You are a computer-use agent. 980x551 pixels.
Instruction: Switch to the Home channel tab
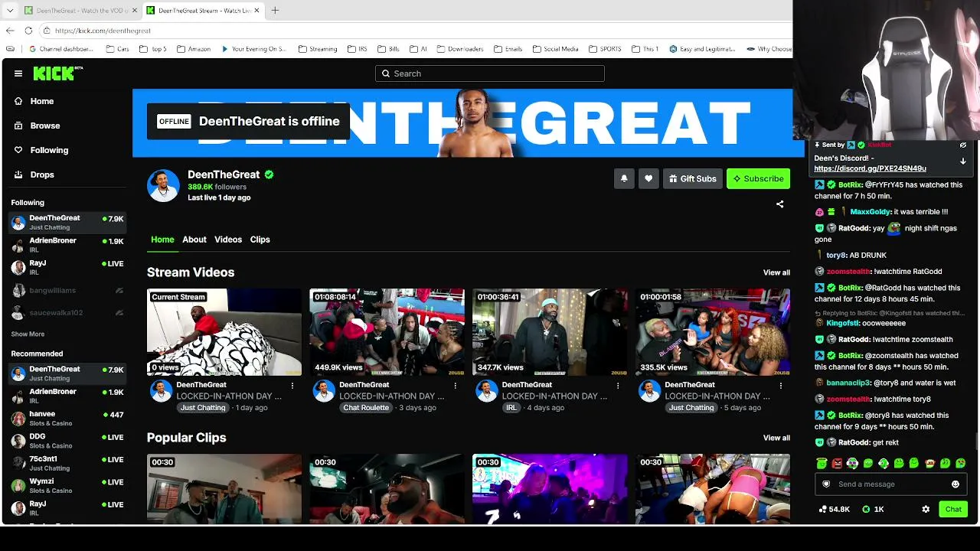click(x=162, y=240)
